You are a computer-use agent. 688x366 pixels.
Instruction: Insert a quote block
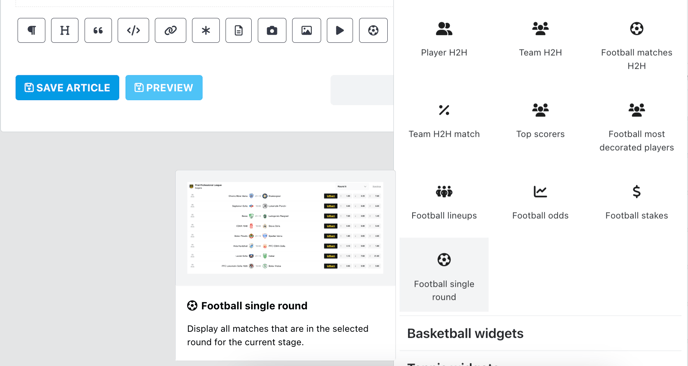[98, 30]
